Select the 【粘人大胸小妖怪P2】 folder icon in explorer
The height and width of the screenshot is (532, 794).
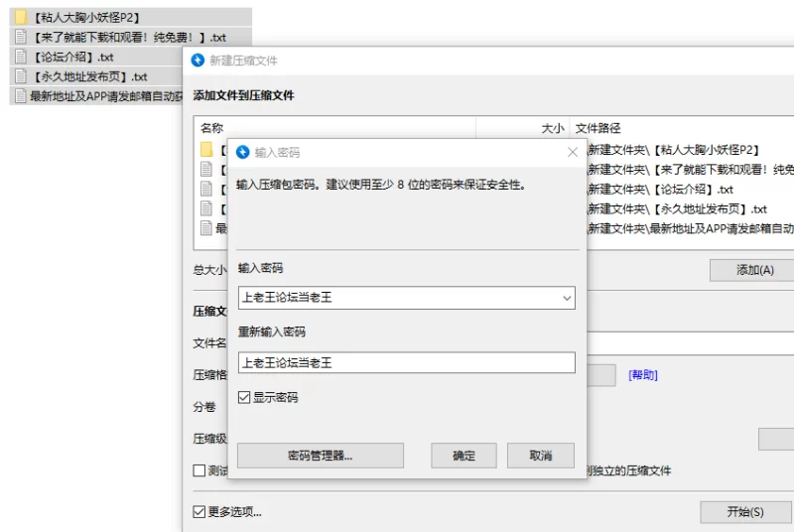21,17
